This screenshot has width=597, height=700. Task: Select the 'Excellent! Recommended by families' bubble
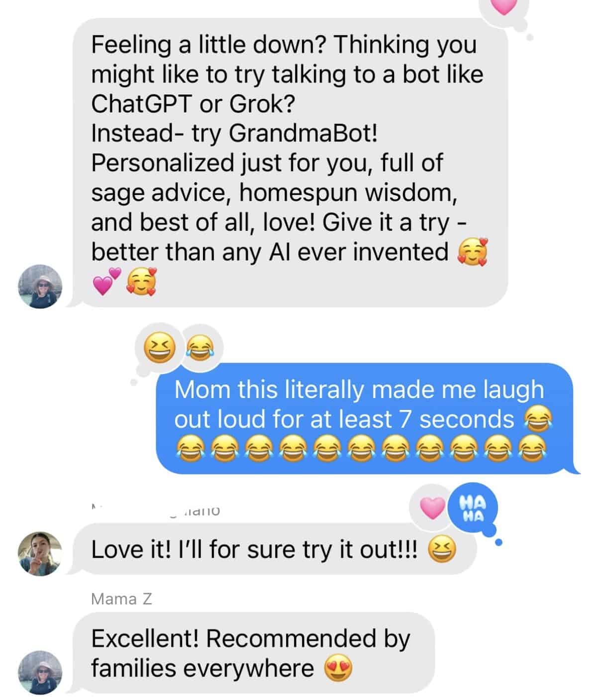[252, 653]
